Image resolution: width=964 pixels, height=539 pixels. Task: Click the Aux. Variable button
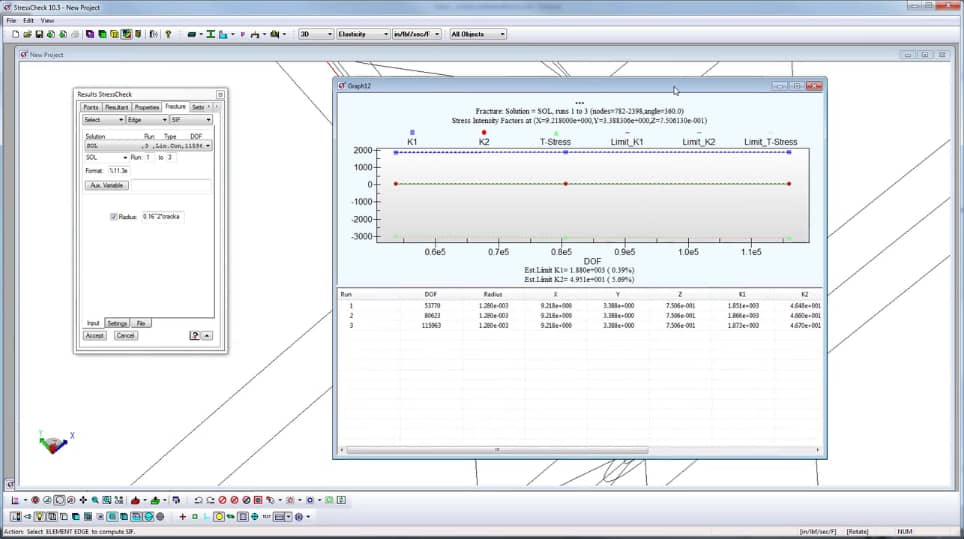click(106, 186)
